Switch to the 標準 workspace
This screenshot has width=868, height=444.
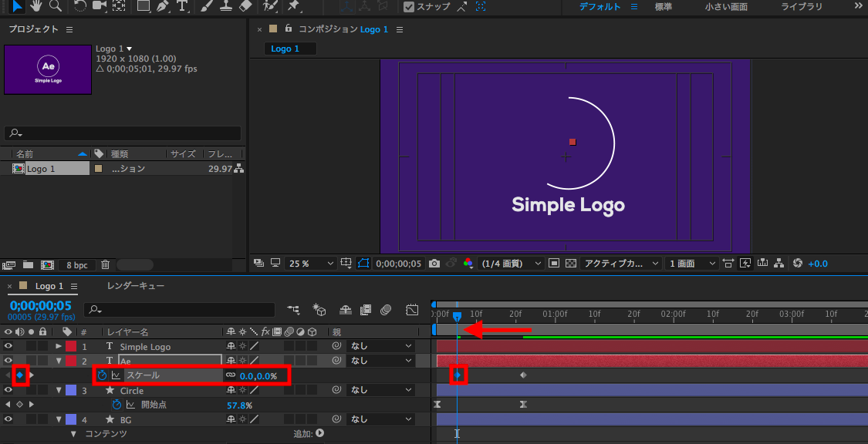click(x=663, y=7)
